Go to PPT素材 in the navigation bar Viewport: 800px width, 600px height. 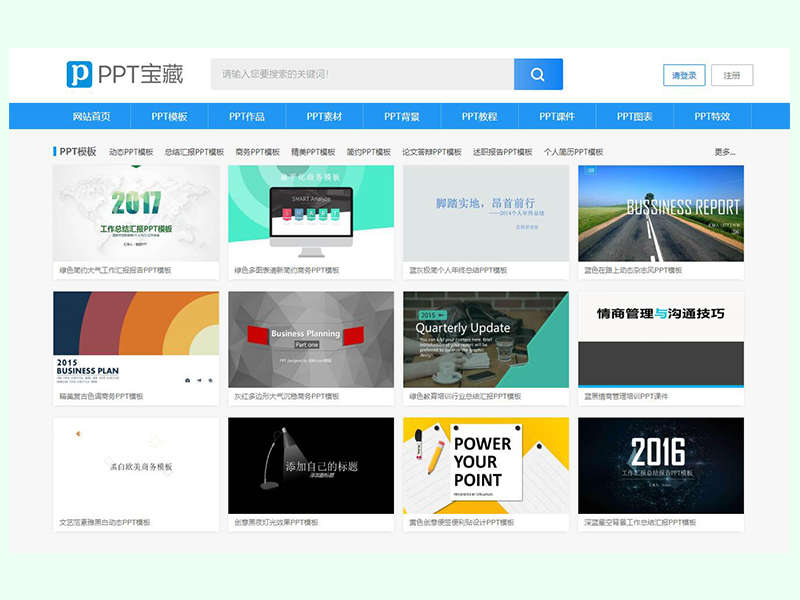325,116
